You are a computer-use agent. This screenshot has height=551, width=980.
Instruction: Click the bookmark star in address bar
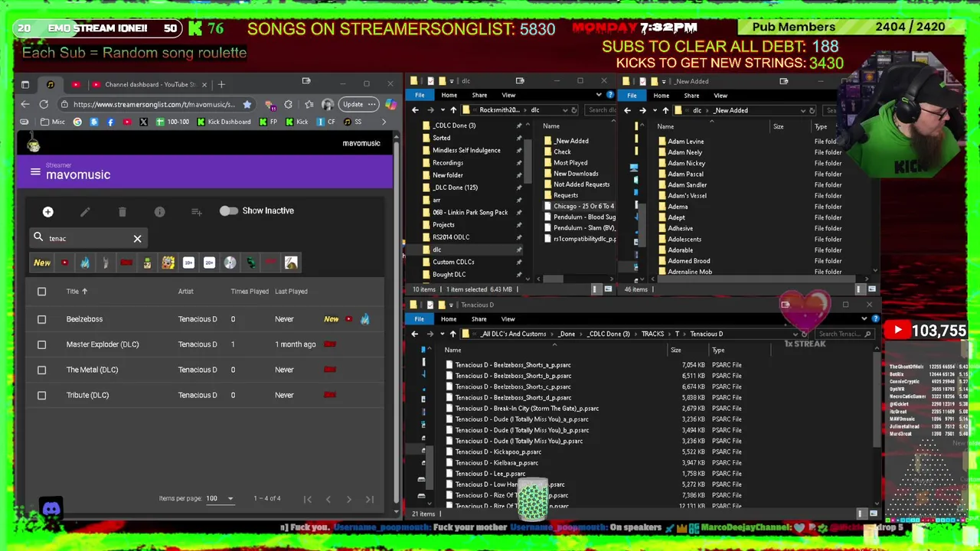click(x=247, y=104)
